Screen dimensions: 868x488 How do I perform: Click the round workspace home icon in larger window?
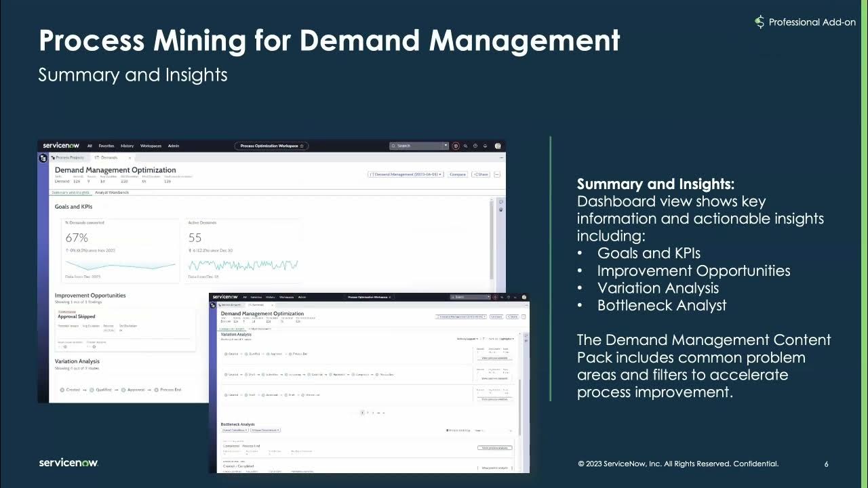pyautogui.click(x=43, y=158)
